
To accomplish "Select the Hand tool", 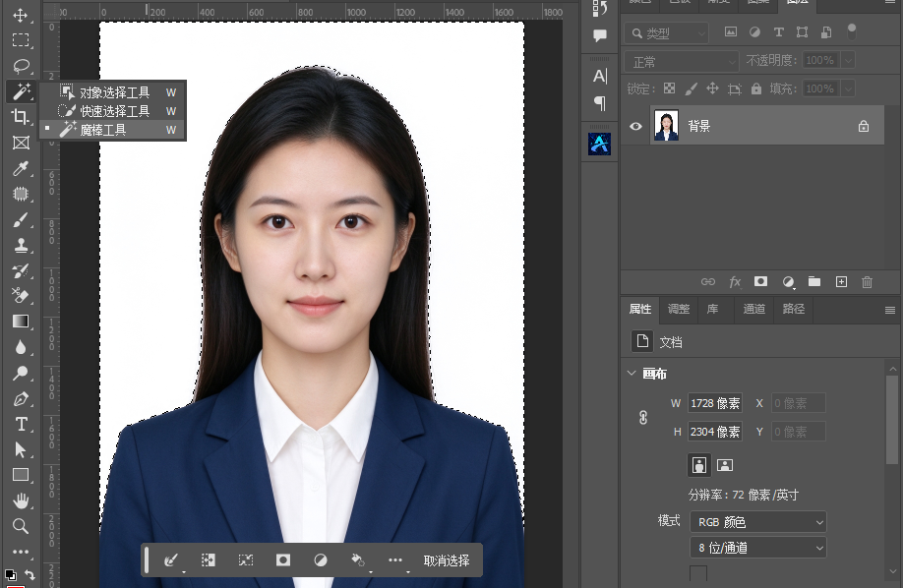I will [21, 500].
